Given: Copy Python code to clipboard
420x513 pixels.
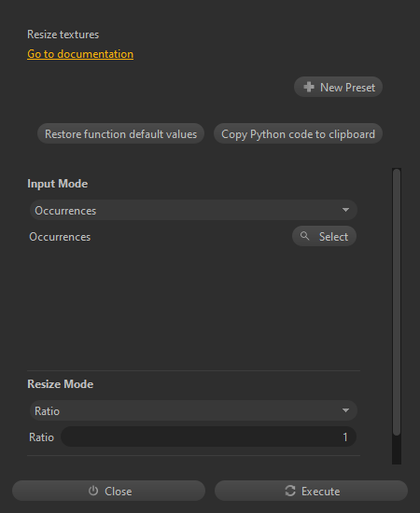Looking at the screenshot, I should pos(298,133).
